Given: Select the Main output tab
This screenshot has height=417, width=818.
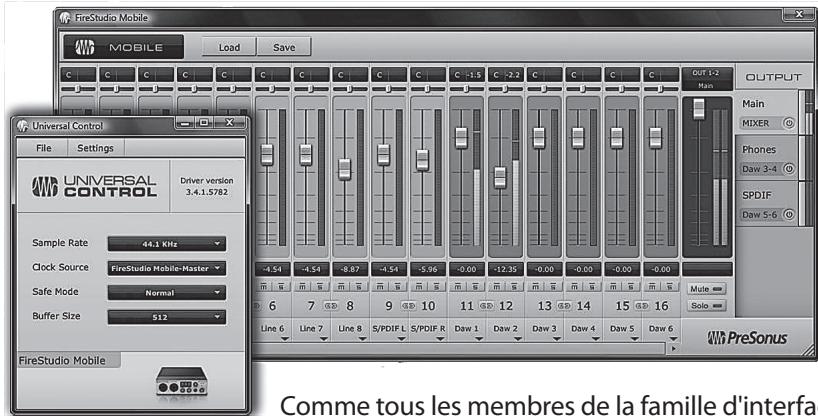Looking at the screenshot, I should (767, 112).
